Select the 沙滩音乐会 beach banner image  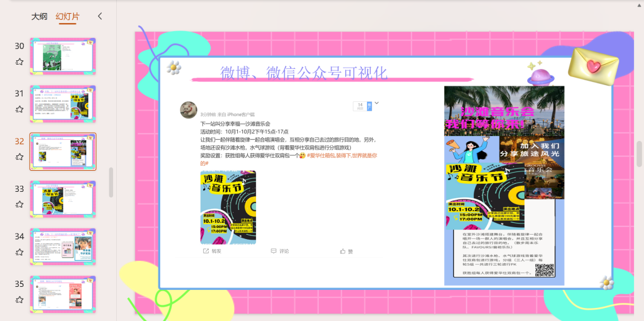coord(504,111)
